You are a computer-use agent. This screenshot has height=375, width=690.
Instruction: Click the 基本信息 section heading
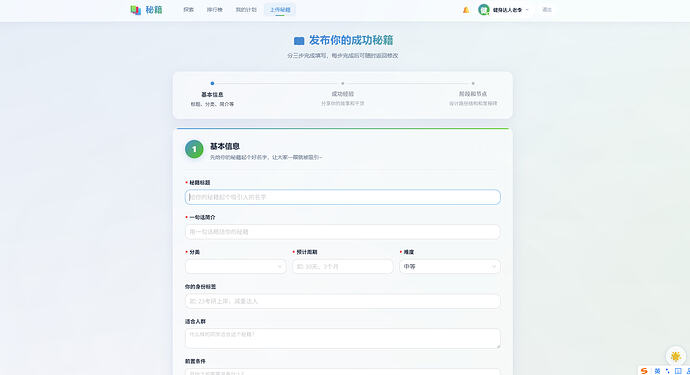224,146
